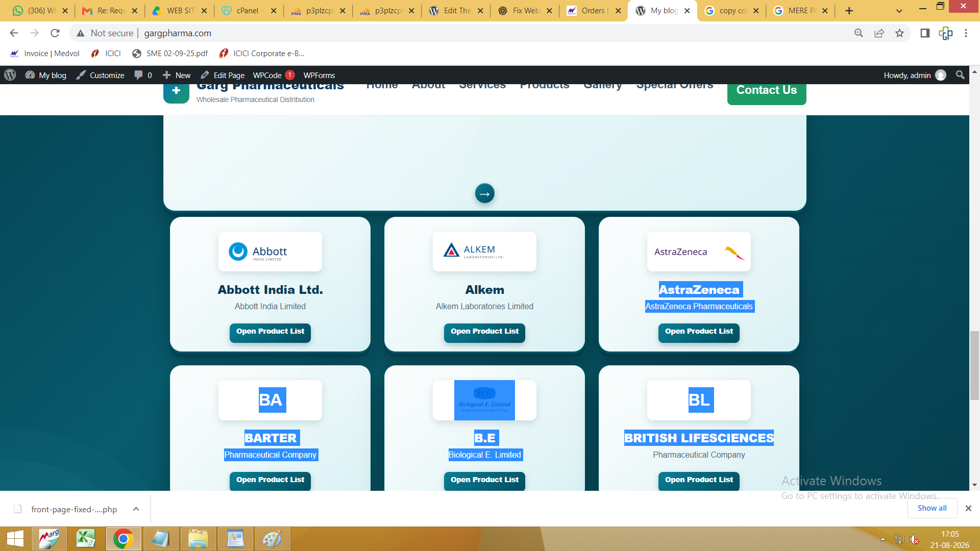Open the comments bubble in admin bar
This screenshot has height=551, width=980.
pyautogui.click(x=143, y=75)
